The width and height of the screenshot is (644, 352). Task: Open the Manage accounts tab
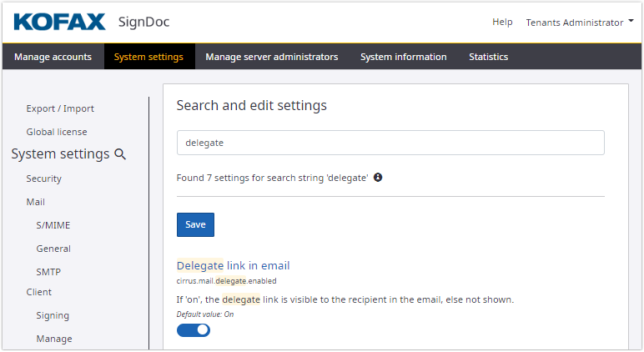[x=53, y=57]
